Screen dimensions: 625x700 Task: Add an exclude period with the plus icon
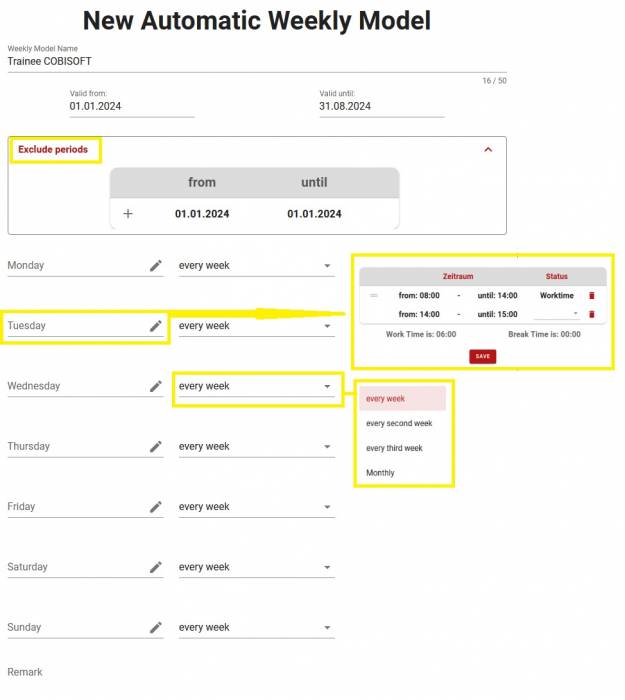coord(128,214)
